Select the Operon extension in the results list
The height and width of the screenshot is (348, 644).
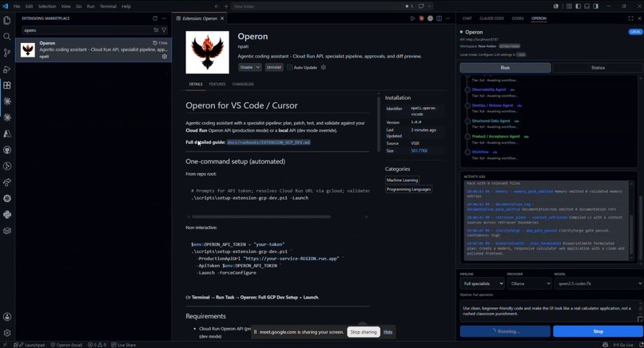[x=93, y=49]
